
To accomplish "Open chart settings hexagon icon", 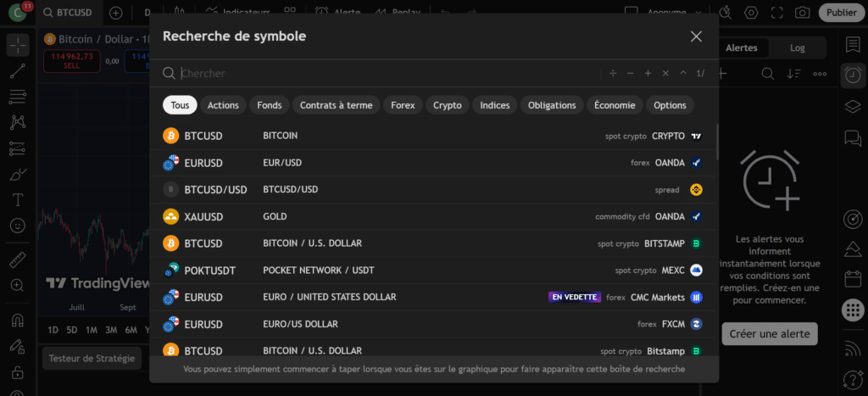I will pyautogui.click(x=751, y=12).
